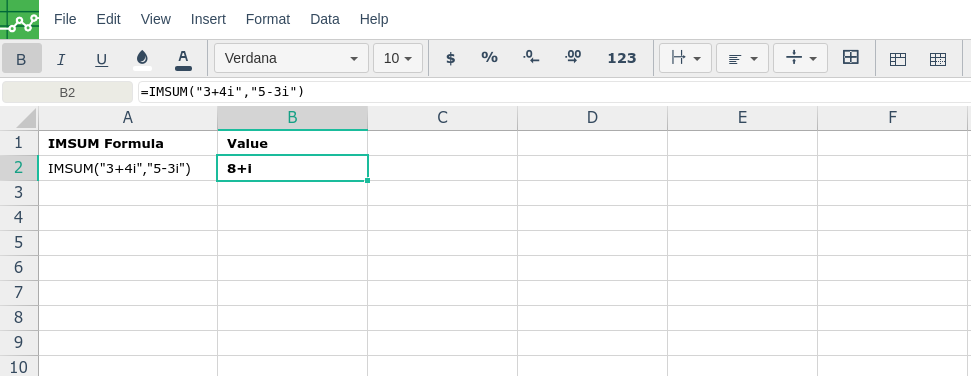Toggle Italic formatting button
971x376 pixels.
coord(61,59)
